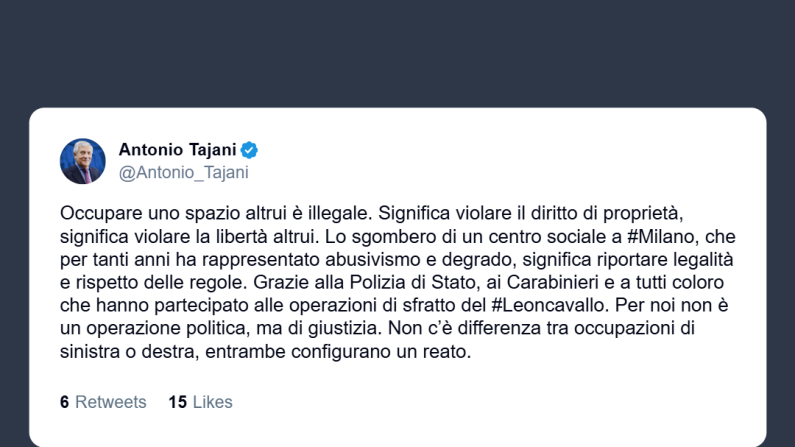Click the blue verified badge
Screen dimensions: 795x447
[249, 150]
